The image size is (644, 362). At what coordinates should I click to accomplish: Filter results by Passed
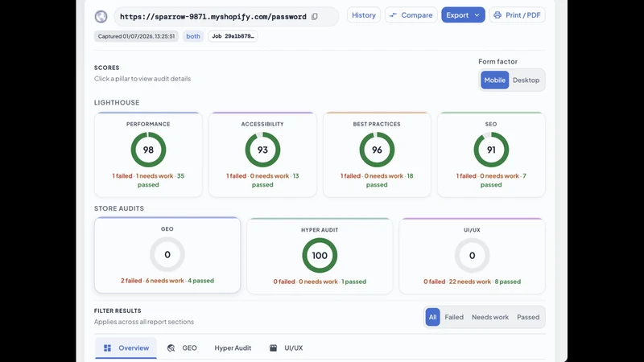click(x=528, y=317)
